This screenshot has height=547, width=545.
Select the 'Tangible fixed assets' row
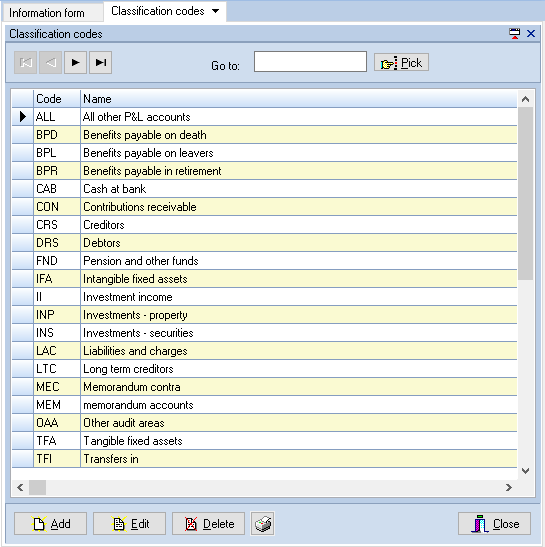[x=264, y=441]
